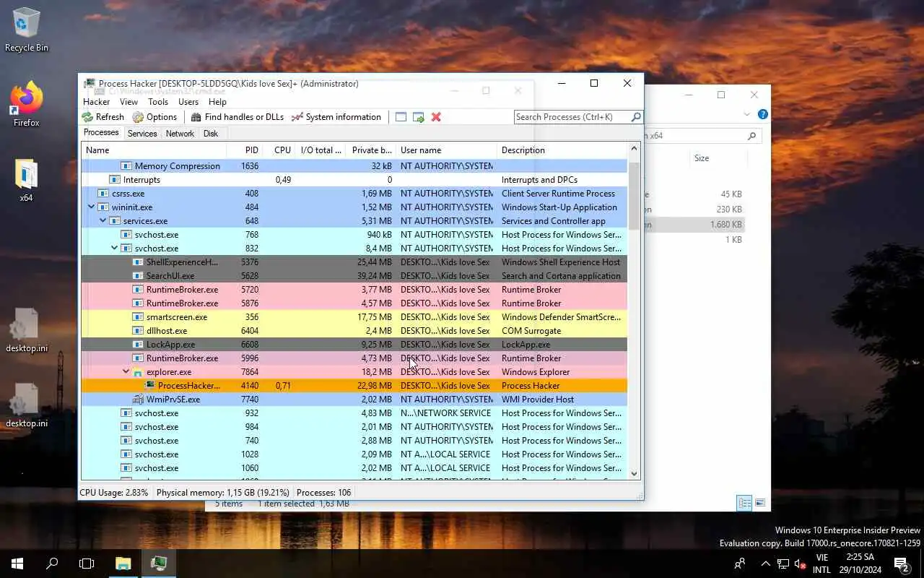This screenshot has width=924, height=578.
Task: Switch to the Network tab
Action: coord(180,134)
